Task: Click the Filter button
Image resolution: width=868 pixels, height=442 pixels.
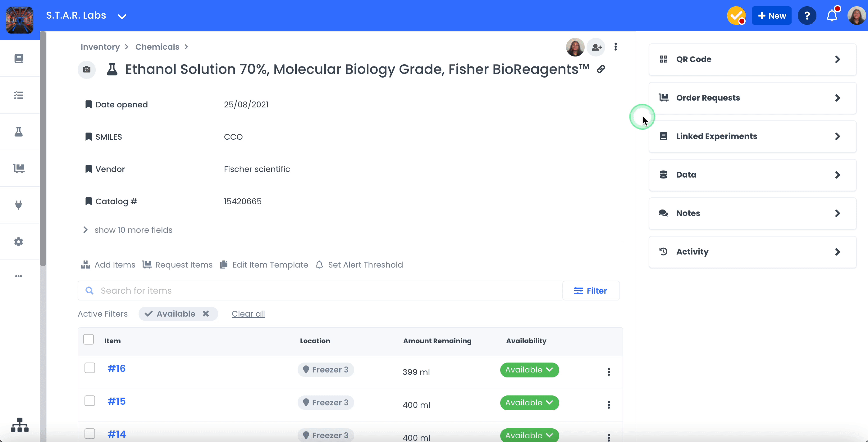Action: point(591,291)
